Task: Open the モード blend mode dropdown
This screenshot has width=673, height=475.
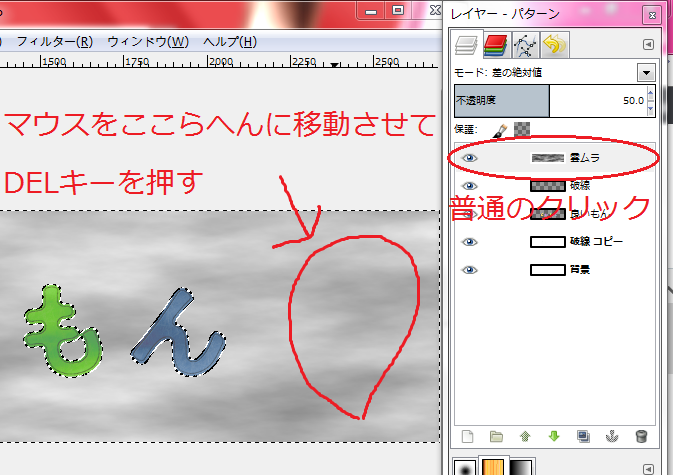Action: [x=646, y=73]
